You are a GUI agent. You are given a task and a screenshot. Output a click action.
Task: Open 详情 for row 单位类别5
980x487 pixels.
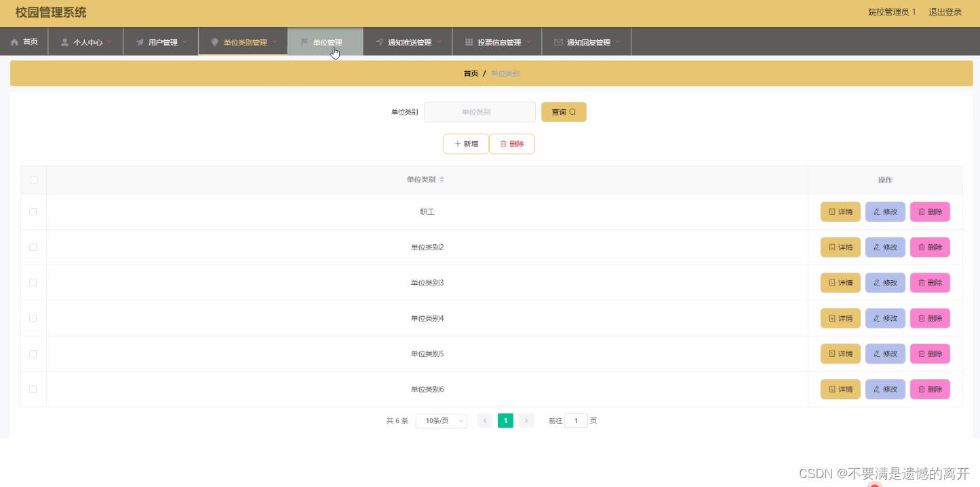tap(840, 353)
